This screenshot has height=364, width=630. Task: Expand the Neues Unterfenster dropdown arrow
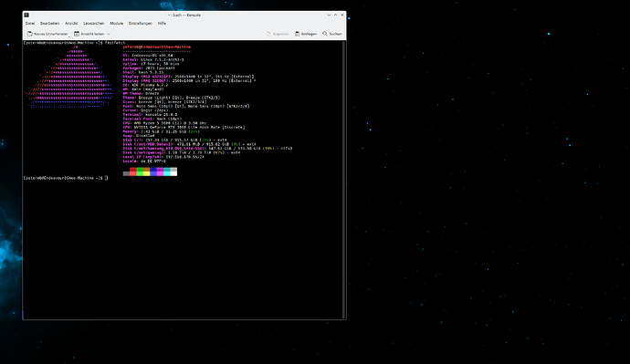point(69,36)
